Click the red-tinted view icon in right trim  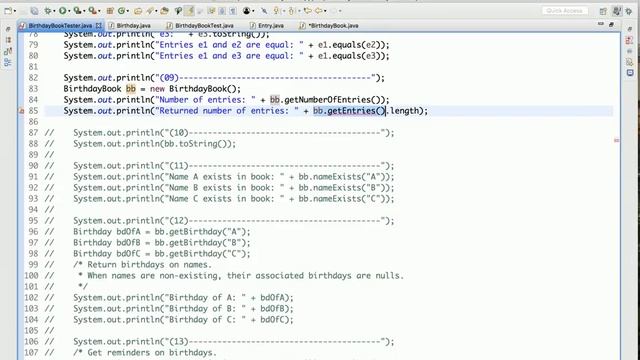(x=629, y=40)
